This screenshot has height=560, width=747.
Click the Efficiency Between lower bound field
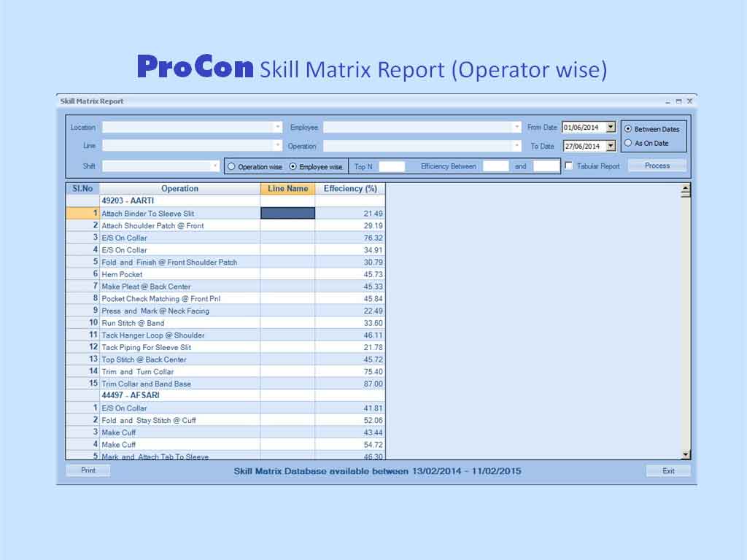tap(495, 166)
